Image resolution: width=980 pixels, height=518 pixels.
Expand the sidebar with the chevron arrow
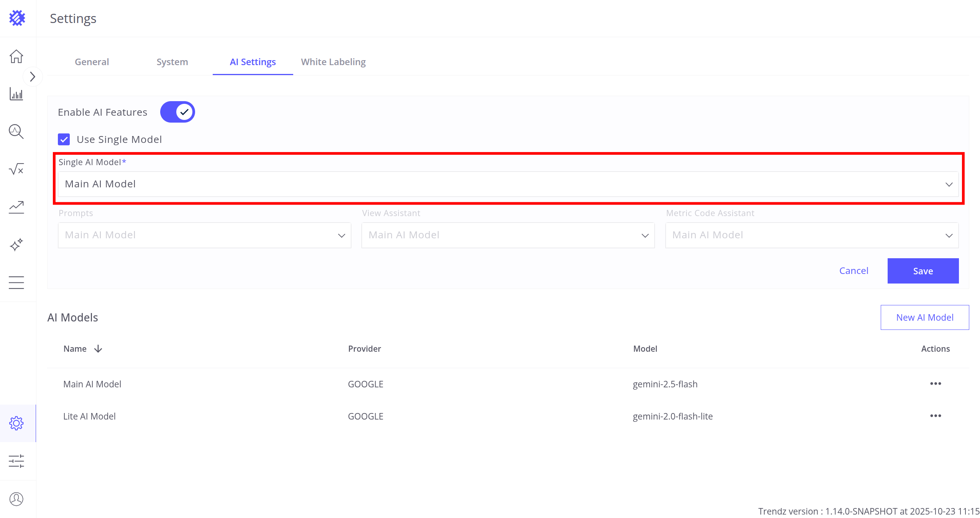(33, 77)
